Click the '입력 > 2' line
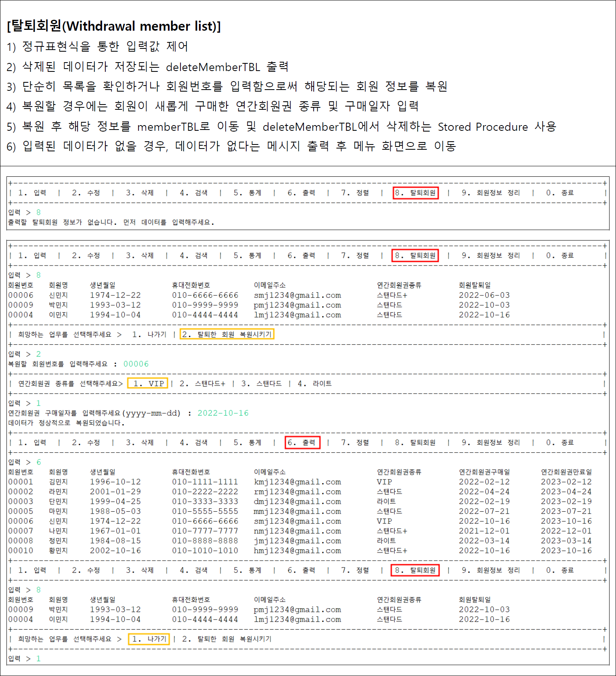 pos(25,354)
